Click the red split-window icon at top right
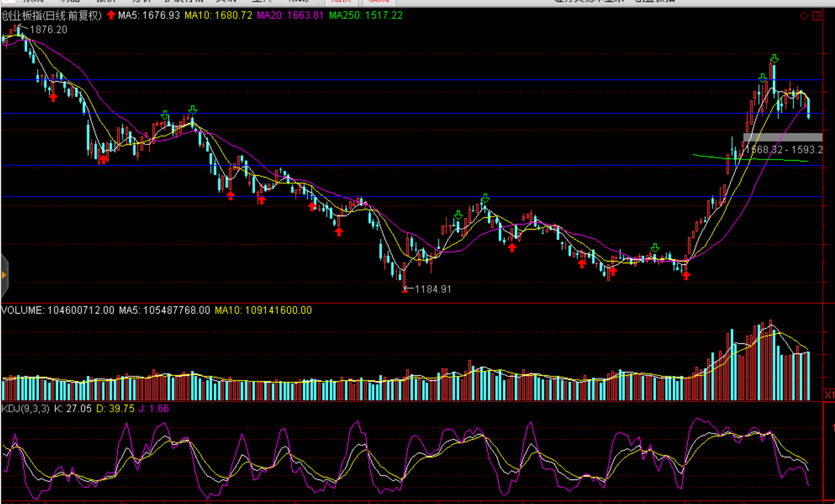Viewport: 835px width, 504px height. point(817,16)
